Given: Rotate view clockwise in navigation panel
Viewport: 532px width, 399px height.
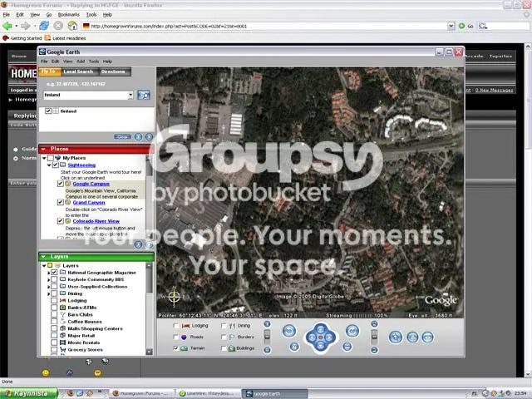Looking at the screenshot, I should (x=352, y=331).
